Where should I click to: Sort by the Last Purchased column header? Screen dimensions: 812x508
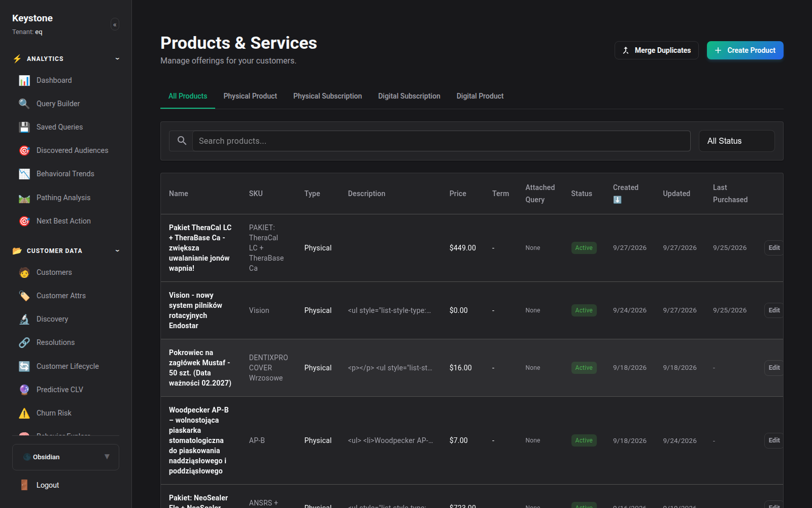click(x=730, y=194)
